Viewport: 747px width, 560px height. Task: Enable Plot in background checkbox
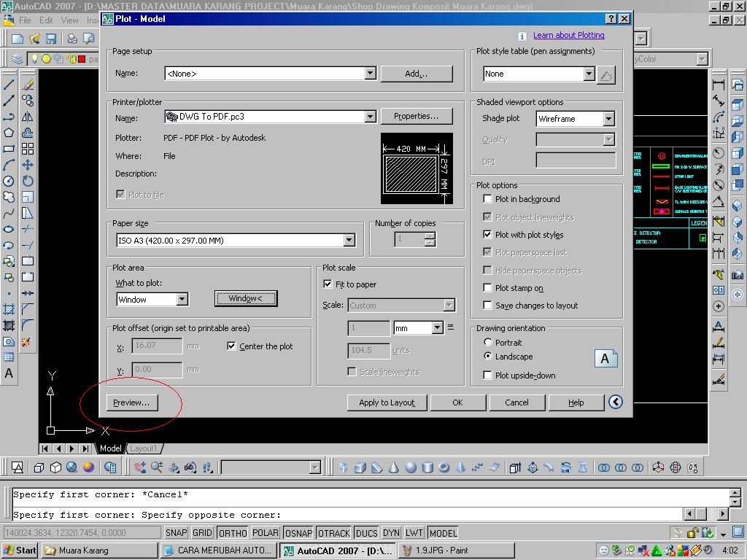487,199
